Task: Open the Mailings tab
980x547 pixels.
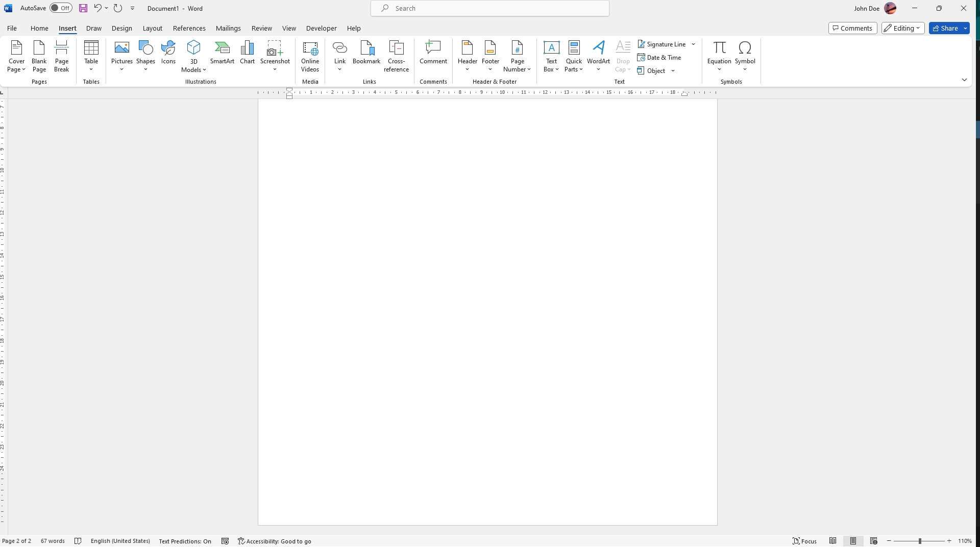Action: click(x=228, y=28)
